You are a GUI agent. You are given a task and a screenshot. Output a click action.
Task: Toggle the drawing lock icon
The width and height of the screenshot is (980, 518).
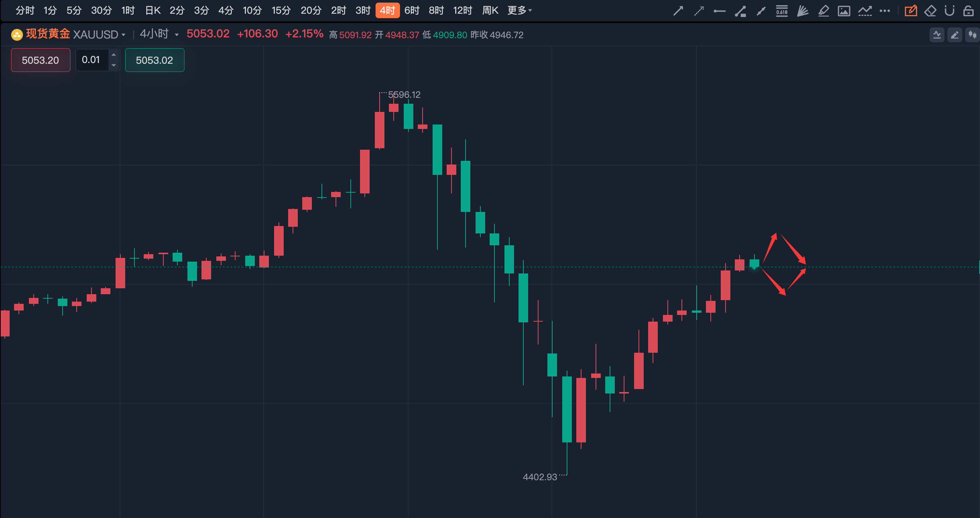coord(968,11)
